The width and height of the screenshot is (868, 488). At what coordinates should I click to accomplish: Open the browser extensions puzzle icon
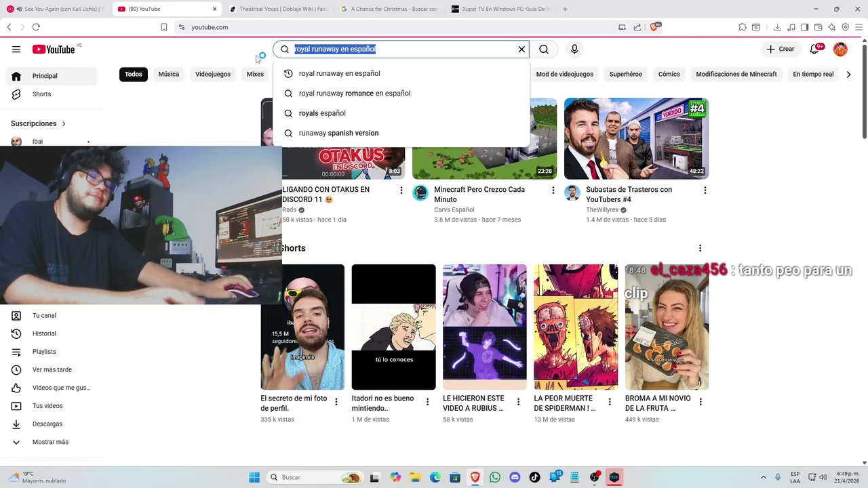(743, 27)
